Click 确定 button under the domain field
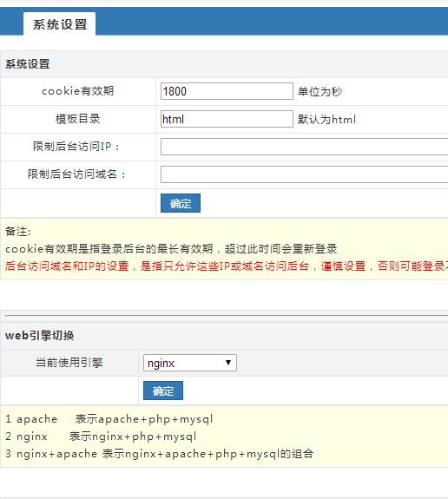 tap(181, 203)
